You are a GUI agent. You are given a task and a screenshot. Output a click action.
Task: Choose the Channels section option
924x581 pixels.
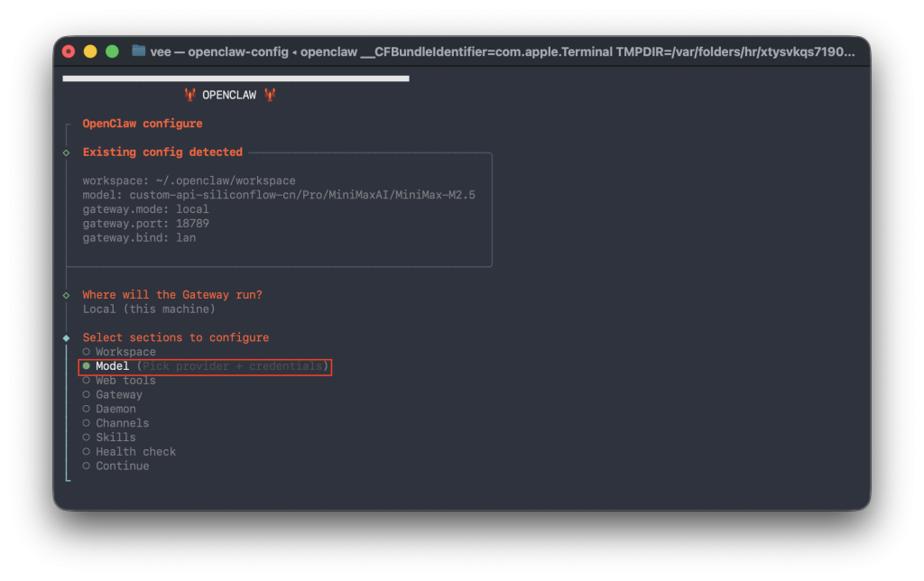[x=122, y=423]
